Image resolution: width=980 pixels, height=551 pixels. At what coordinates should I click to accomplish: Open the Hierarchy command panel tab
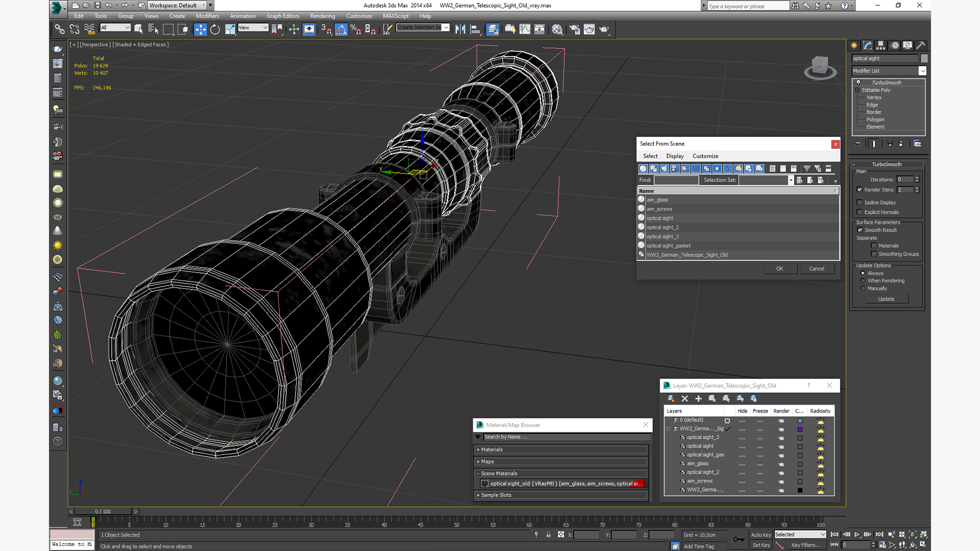point(881,45)
